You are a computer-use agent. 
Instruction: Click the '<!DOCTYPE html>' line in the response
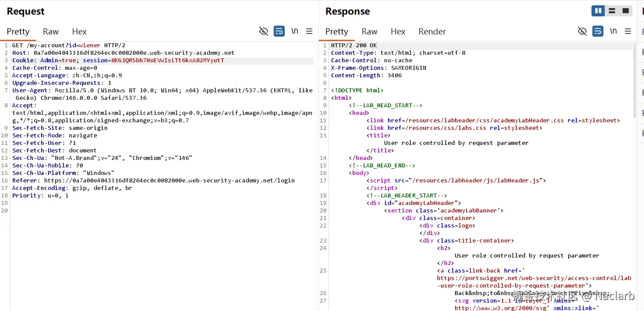coord(357,90)
